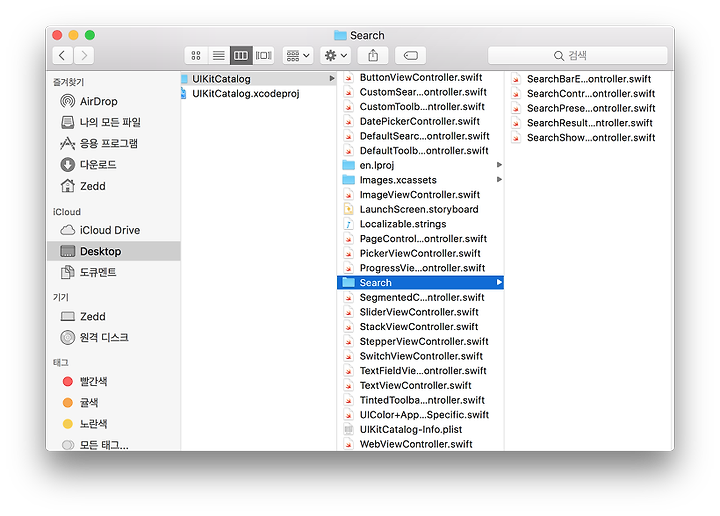Select LaunchScreen.storyboard file

pos(420,209)
